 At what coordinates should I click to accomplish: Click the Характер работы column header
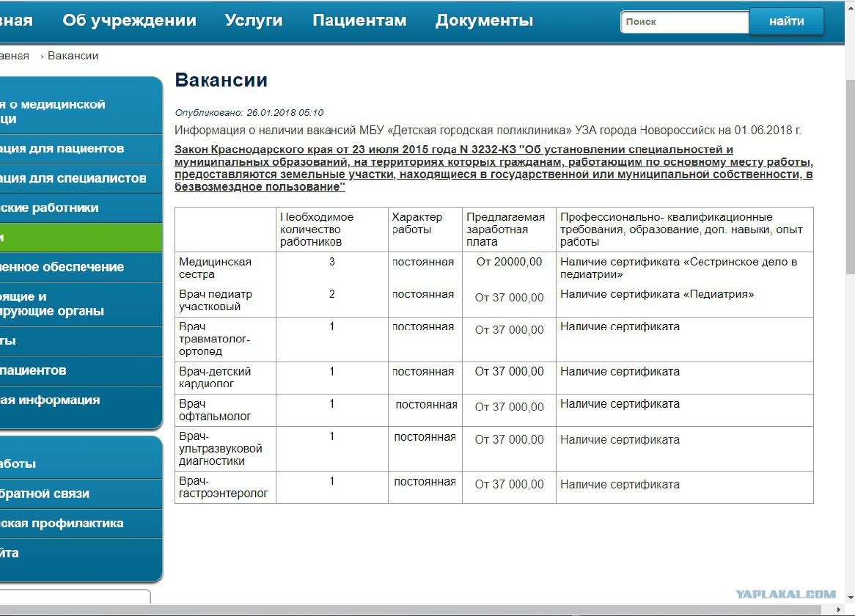425,229
